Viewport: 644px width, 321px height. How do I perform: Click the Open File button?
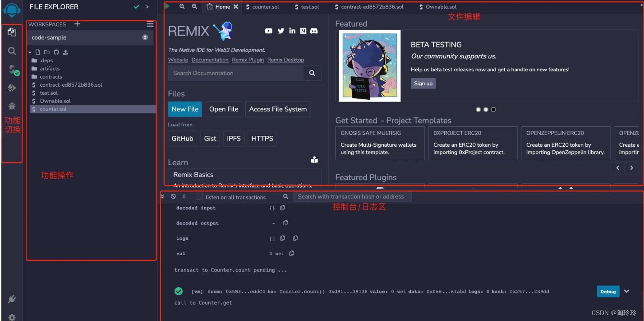224,109
